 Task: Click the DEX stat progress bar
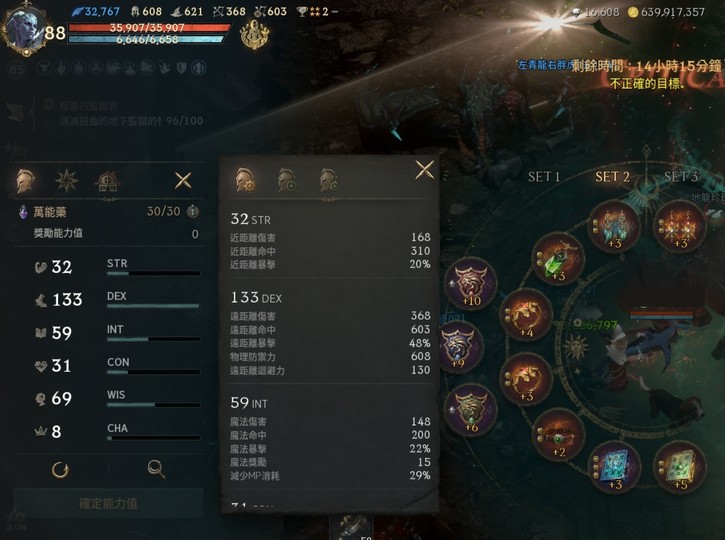pyautogui.click(x=153, y=306)
